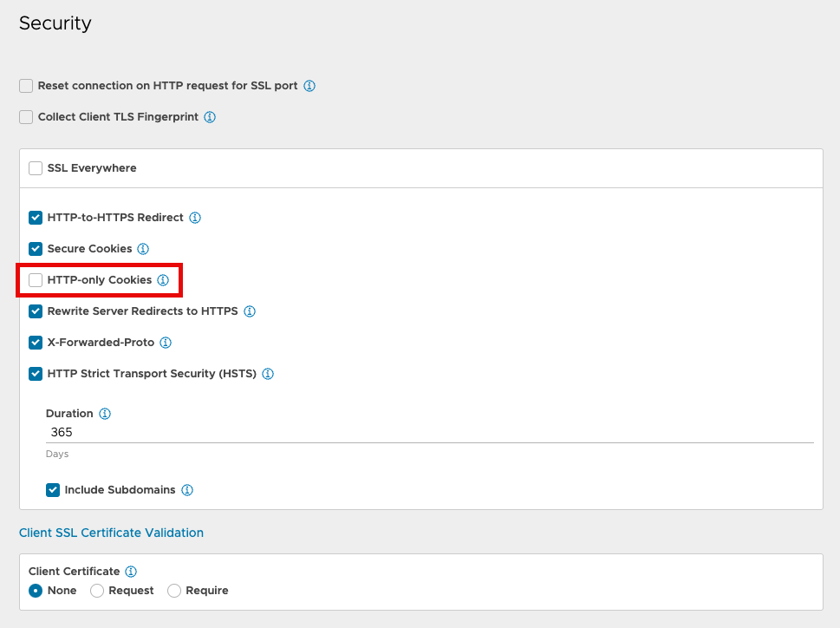Open info for X-Forwarded-Proto

point(165,343)
